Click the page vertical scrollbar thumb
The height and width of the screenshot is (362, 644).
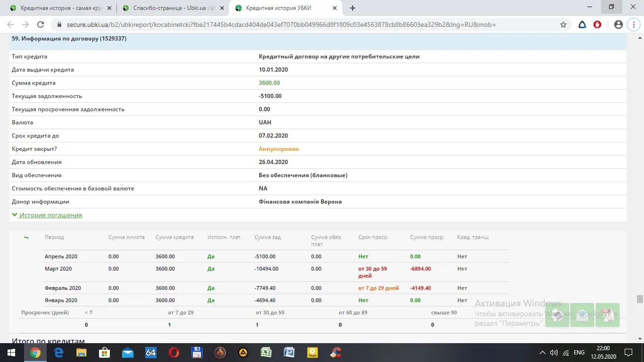(x=640, y=299)
